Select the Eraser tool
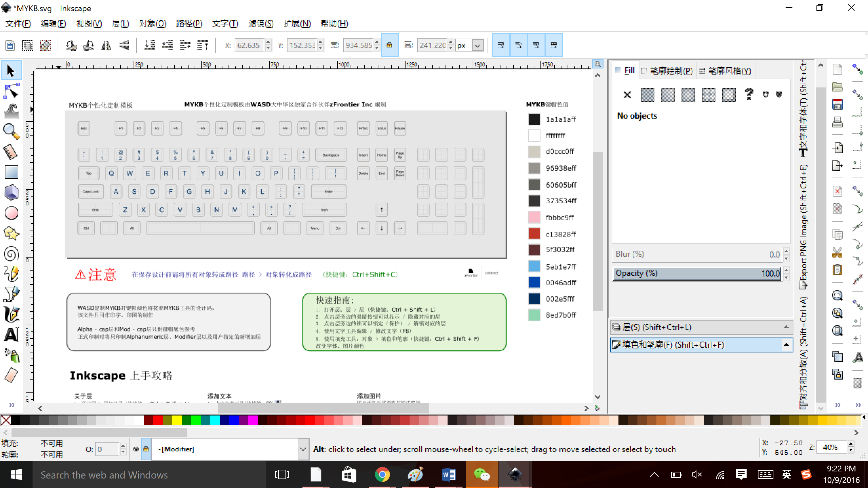The width and height of the screenshot is (868, 488). 11,375
